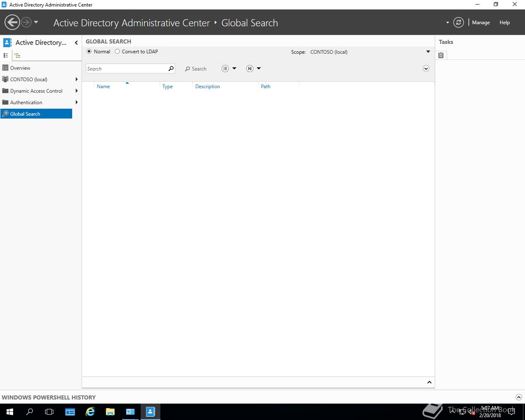Click the forward navigation arrow

click(26, 22)
